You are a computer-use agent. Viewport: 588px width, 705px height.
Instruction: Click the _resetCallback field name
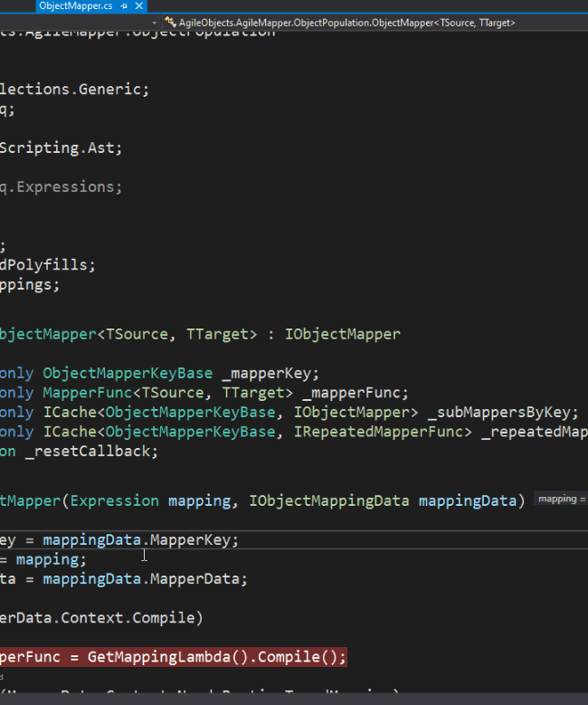[x=91, y=452]
